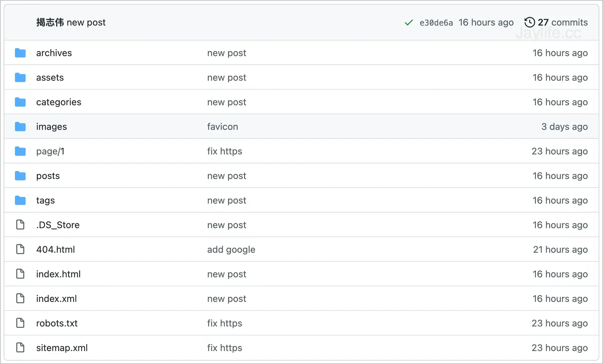
Task: Click the assets folder icon
Action: coord(20,77)
